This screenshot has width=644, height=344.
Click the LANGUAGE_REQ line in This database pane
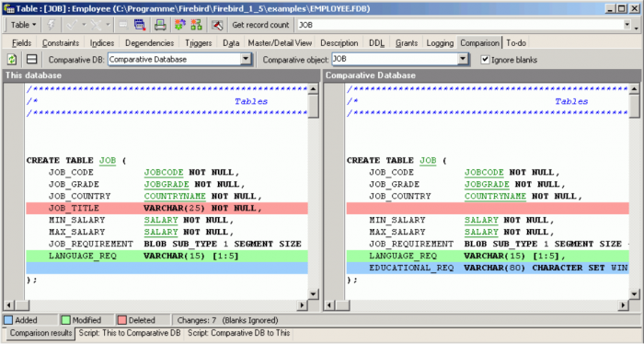point(167,256)
